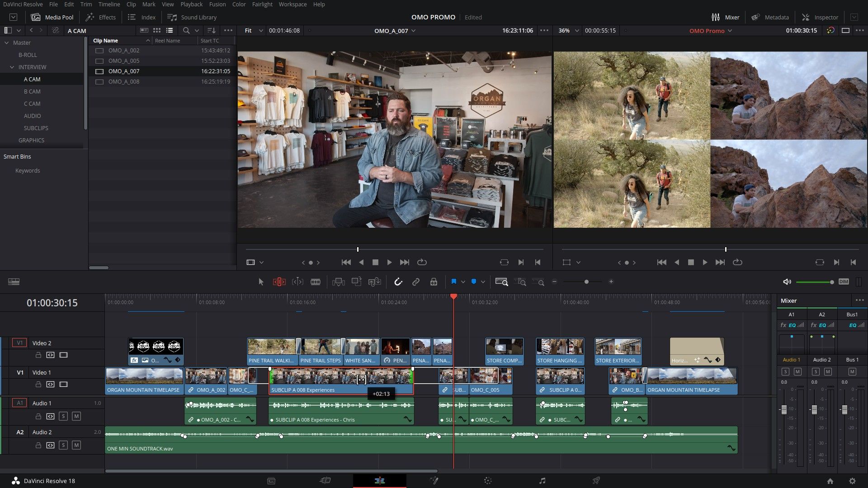Open the viewer zoom Fit dropdown
This screenshot has width=868, height=488.
tap(253, 31)
